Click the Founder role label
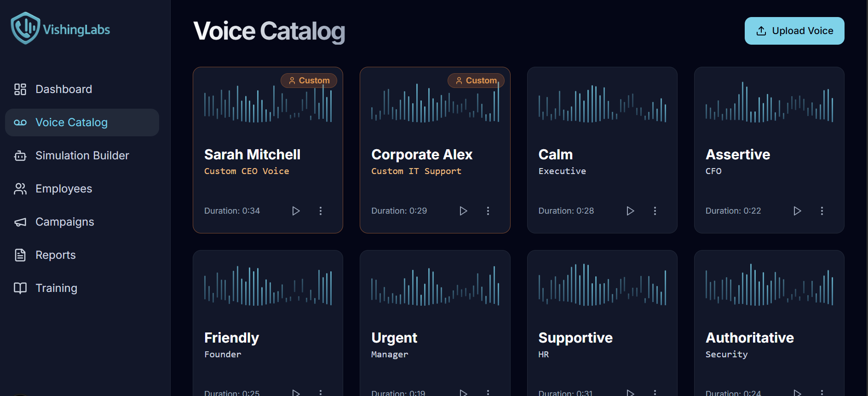The height and width of the screenshot is (396, 868). click(x=223, y=354)
